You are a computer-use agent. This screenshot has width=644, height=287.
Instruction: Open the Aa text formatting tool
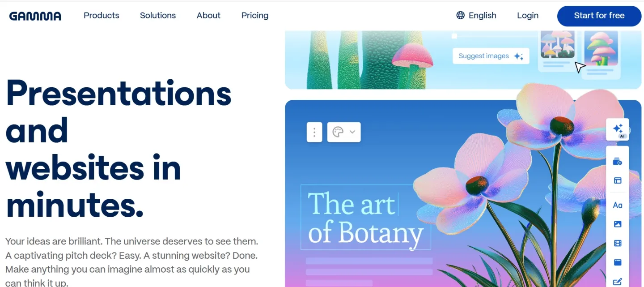(x=618, y=205)
